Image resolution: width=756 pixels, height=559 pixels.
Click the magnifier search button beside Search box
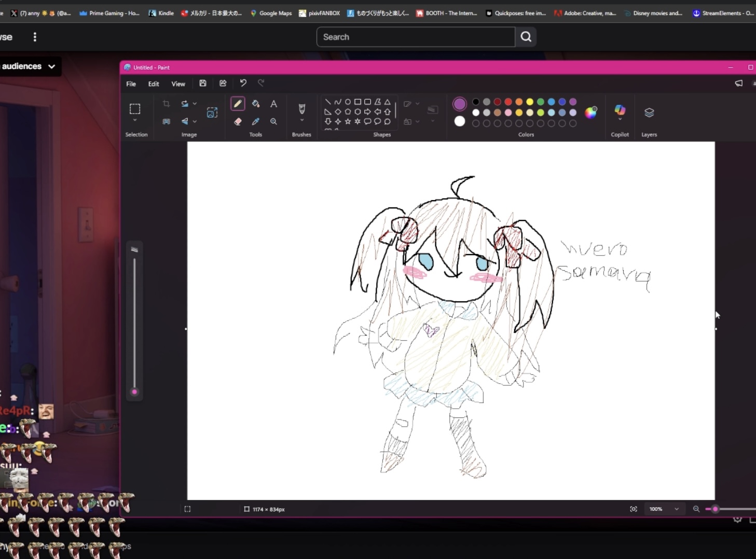point(526,37)
